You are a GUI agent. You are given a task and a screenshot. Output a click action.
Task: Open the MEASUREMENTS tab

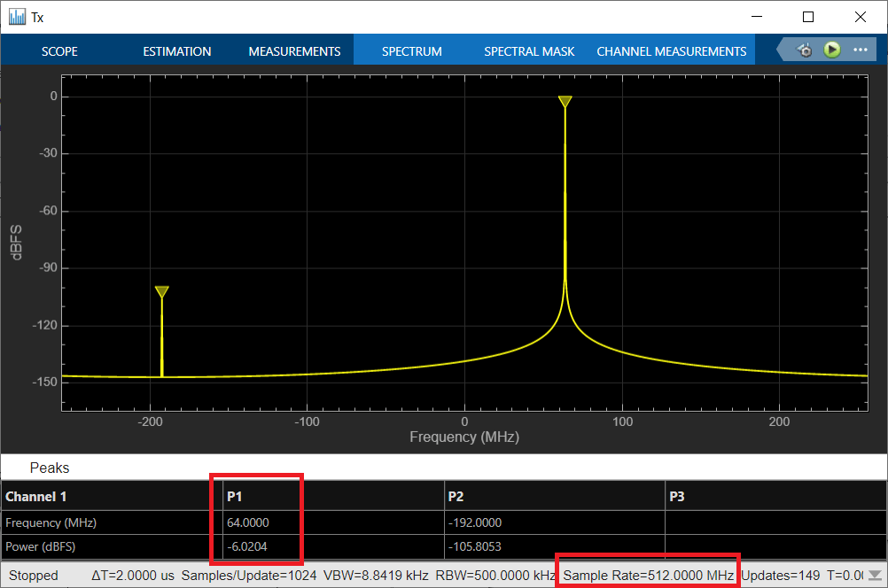[x=294, y=51]
